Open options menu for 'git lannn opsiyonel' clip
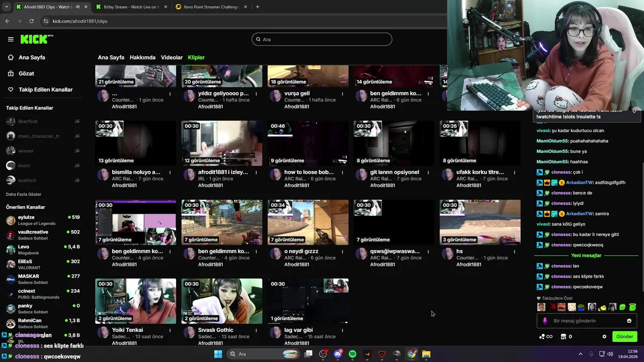The width and height of the screenshot is (644, 362). 428,172
